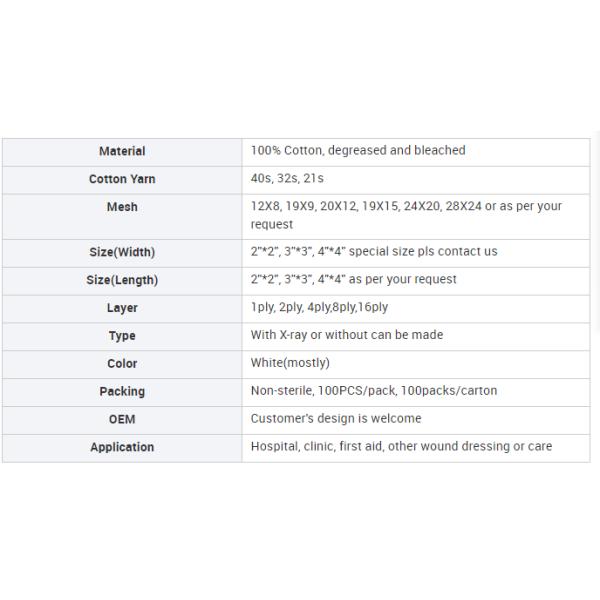The width and height of the screenshot is (600, 600).
Task: Click the mesh sizes value starting with 12X8
Action: 406,214
